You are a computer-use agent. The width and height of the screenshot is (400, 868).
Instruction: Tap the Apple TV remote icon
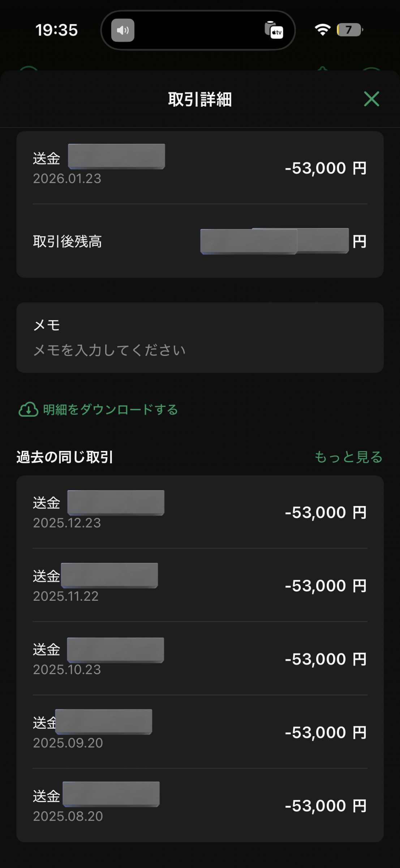[x=274, y=30]
